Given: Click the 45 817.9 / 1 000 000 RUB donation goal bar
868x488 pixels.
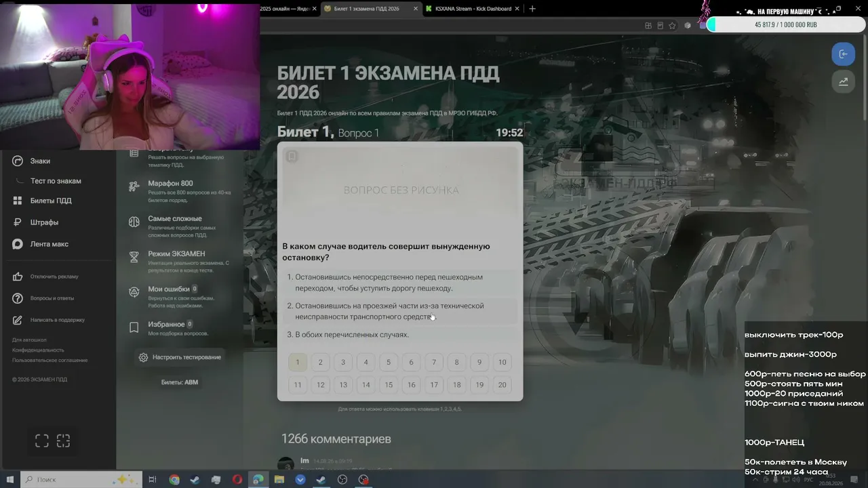Looking at the screenshot, I should (x=786, y=24).
